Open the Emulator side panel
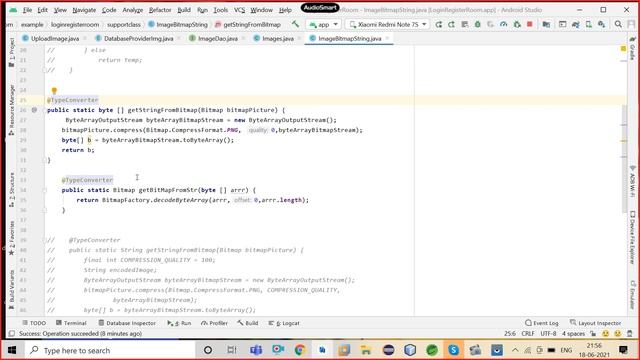Screen dimensions: 640x360 (632, 295)
